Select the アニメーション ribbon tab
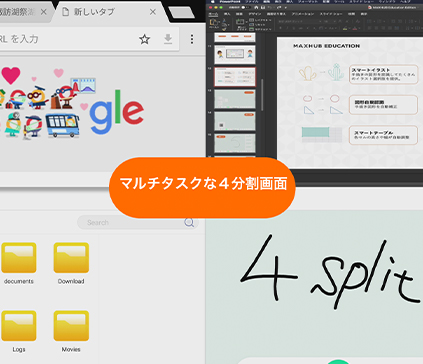 click(303, 14)
